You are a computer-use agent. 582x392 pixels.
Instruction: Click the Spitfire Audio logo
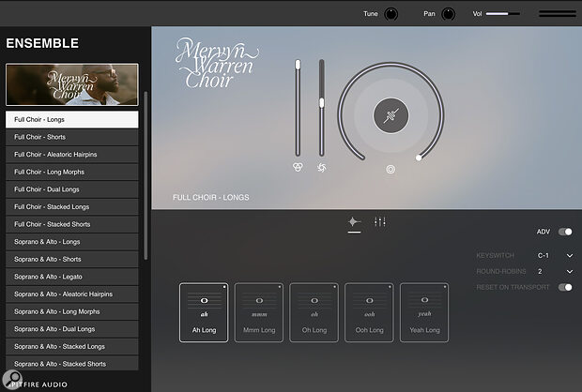pos(38,384)
